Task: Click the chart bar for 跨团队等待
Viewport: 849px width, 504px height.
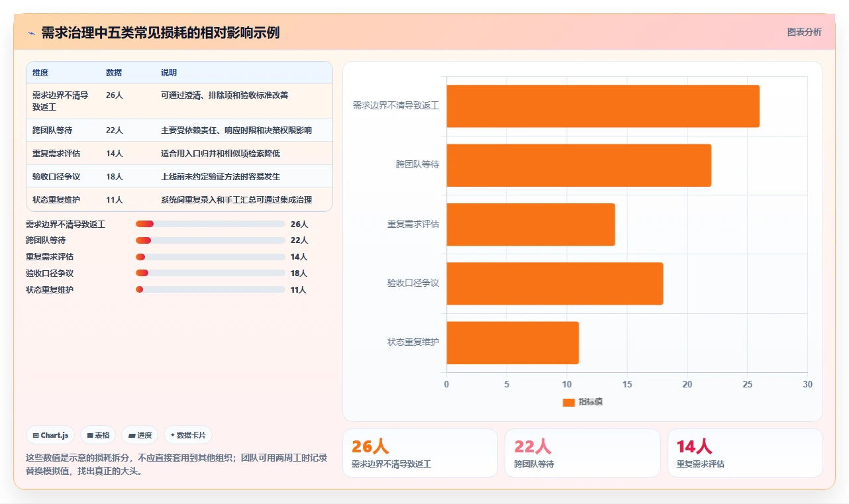Action: [x=579, y=165]
